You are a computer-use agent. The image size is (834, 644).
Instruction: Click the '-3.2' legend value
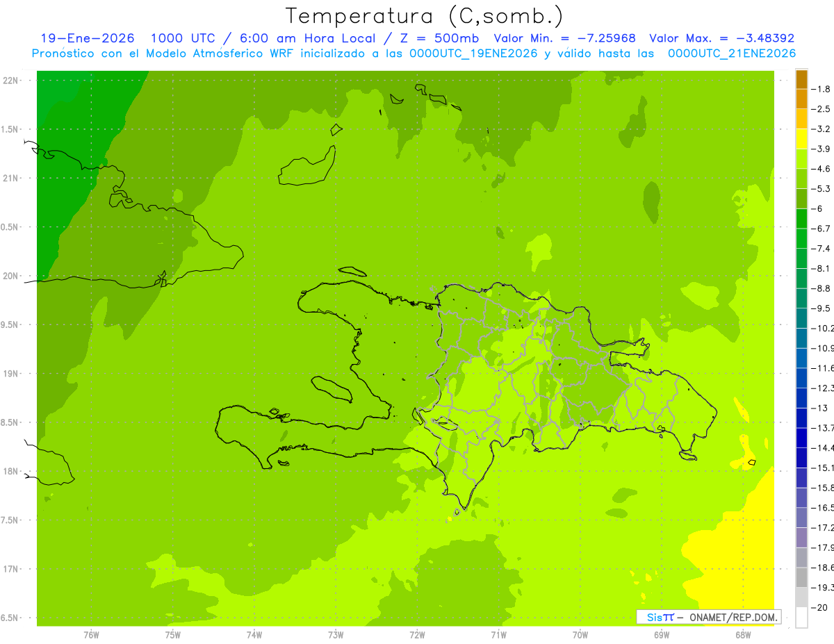click(821, 129)
